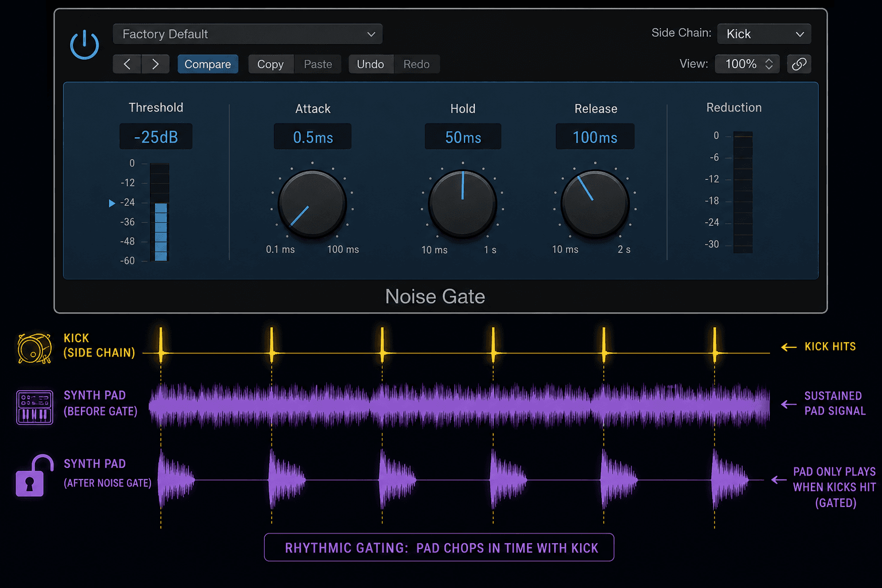The image size is (882, 588).
Task: Click the kick drum icon
Action: click(x=34, y=348)
